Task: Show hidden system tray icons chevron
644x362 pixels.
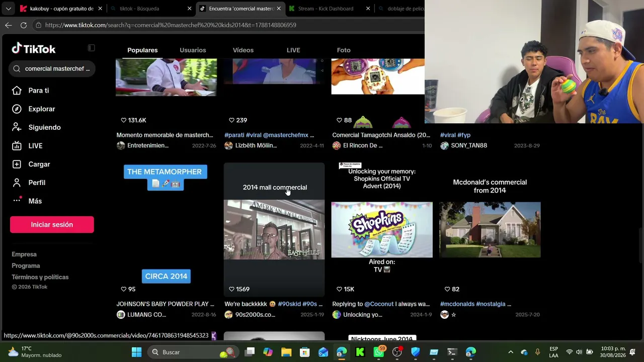Action: pyautogui.click(x=511, y=352)
